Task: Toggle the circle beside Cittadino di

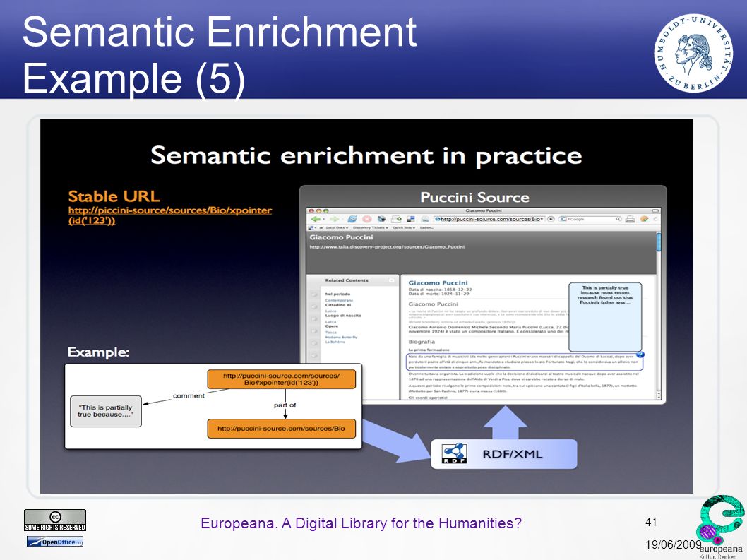Action: click(314, 306)
